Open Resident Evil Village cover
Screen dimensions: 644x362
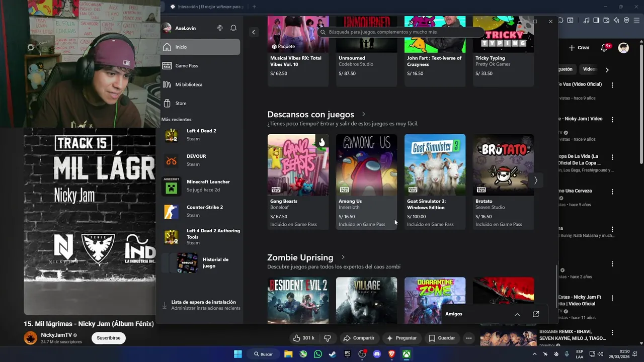coord(366,301)
